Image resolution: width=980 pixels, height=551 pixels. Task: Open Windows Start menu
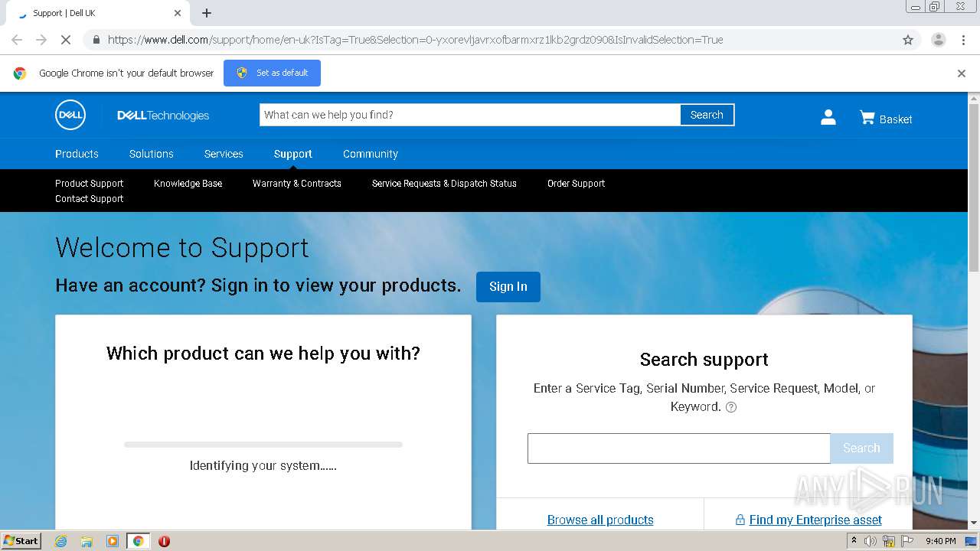tap(21, 541)
